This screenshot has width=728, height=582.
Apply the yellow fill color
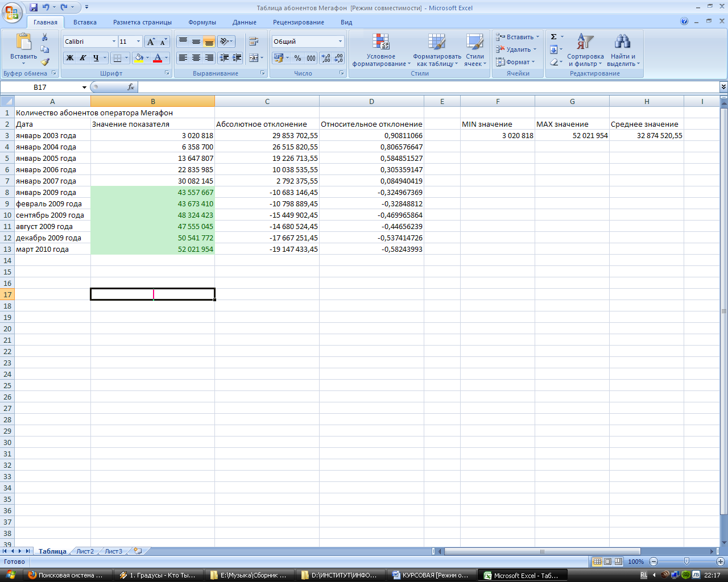(138, 58)
